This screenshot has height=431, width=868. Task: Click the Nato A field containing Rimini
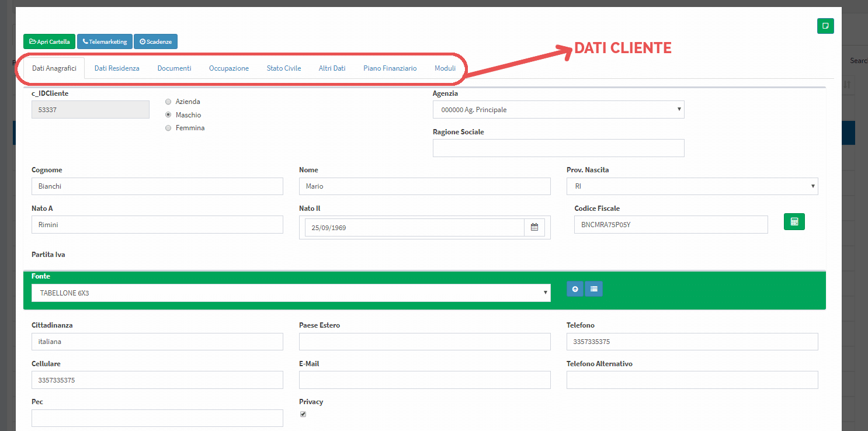click(x=157, y=225)
